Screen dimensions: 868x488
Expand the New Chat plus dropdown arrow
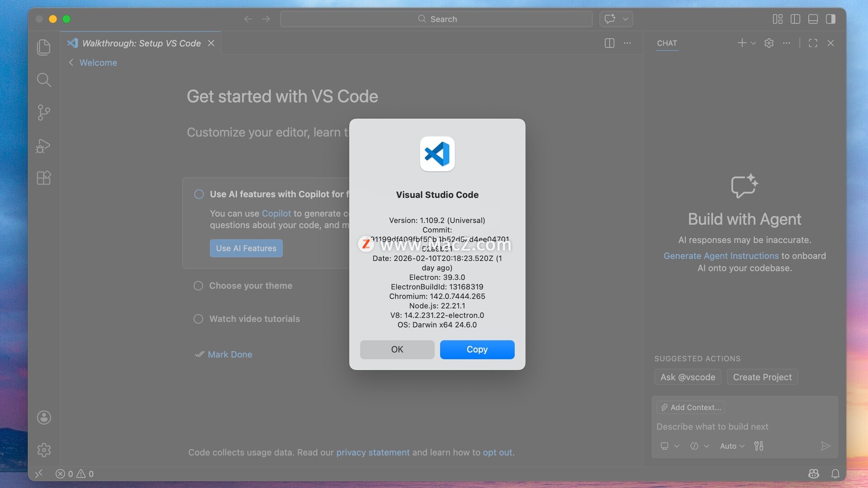753,43
